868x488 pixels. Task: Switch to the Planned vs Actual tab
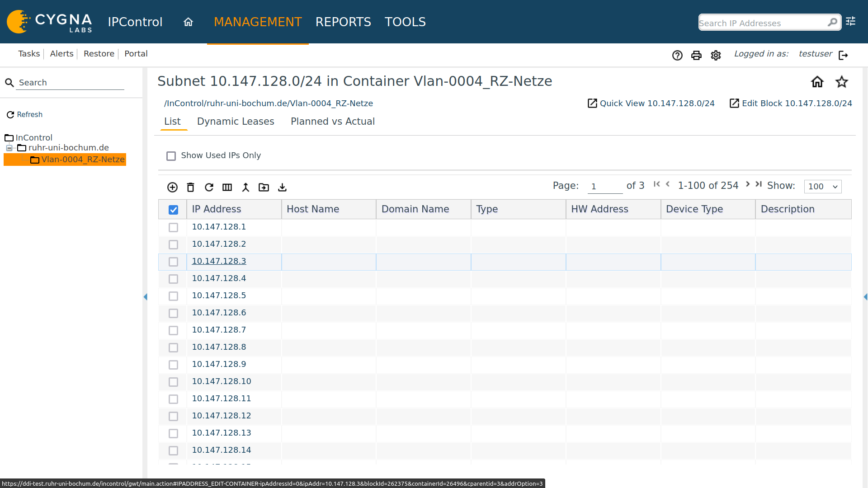[x=333, y=122]
